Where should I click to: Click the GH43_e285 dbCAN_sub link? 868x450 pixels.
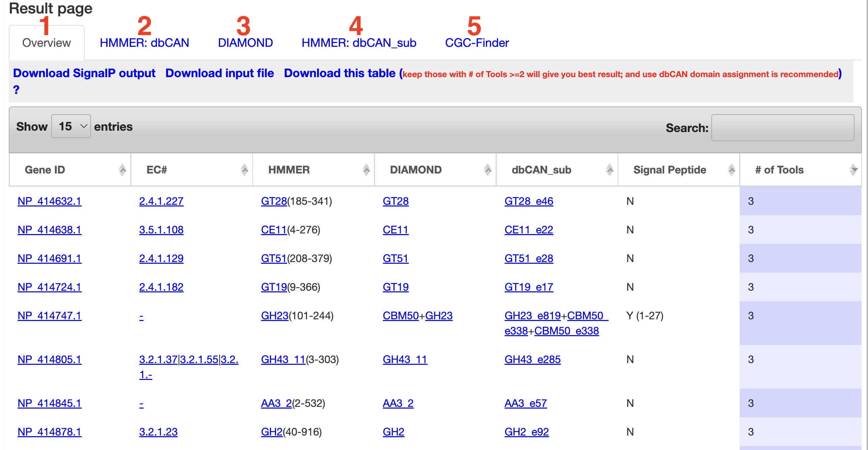[532, 359]
